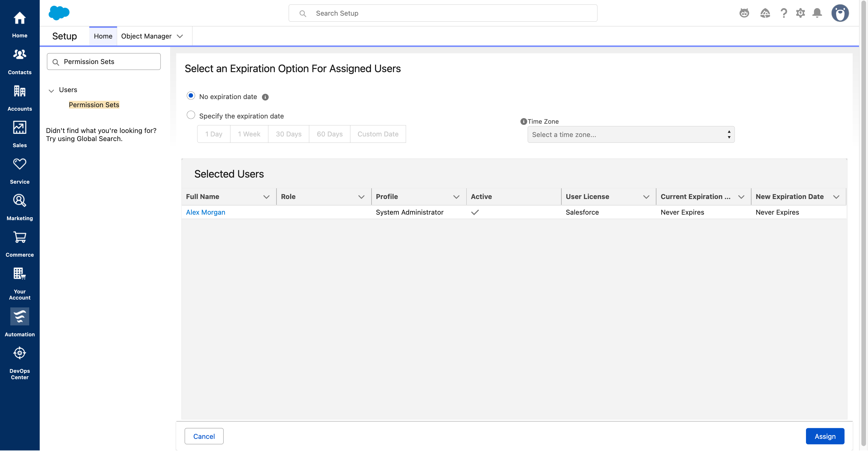The image size is (868, 451).
Task: Collapse the Users tree section
Action: pos(51,91)
